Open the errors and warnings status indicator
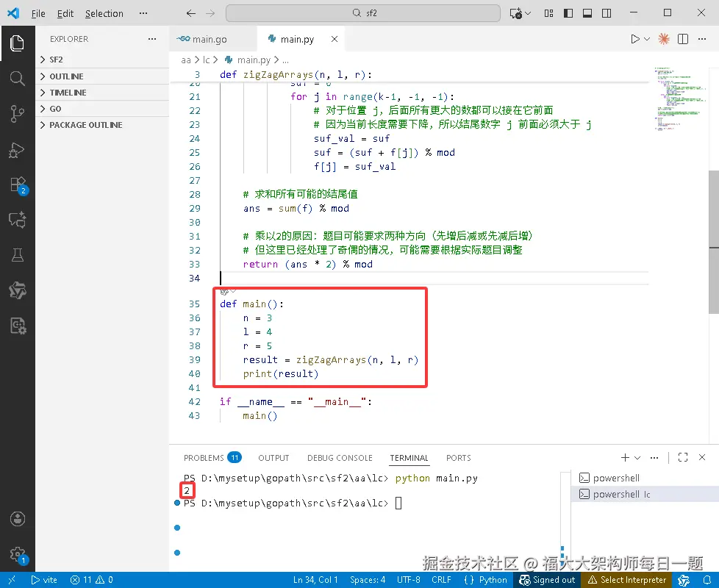This screenshot has width=719, height=588. [x=92, y=580]
